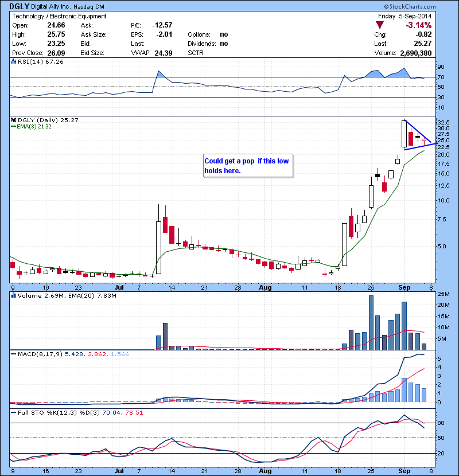Image resolution: width=459 pixels, height=476 pixels.
Task: Click the 'Volume 2.69M, EMA(20) 7.83M' label
Action: pyautogui.click(x=67, y=296)
